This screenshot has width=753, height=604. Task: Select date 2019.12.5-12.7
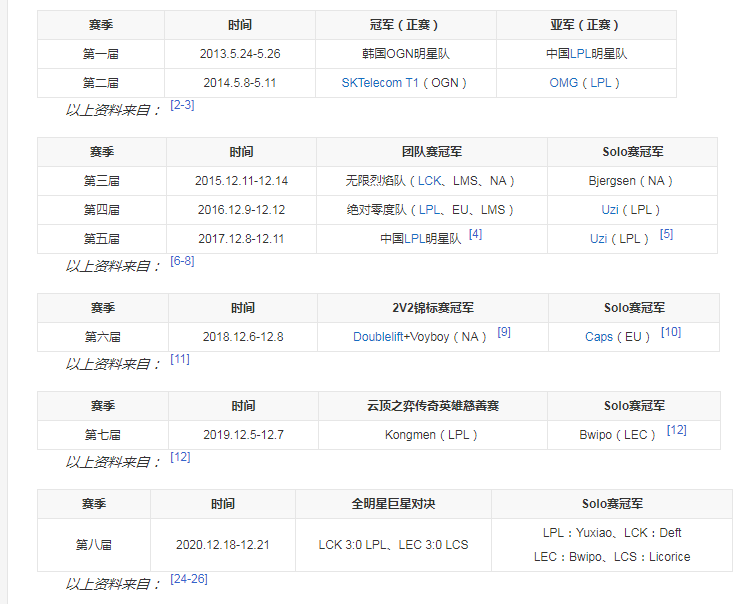[243, 435]
